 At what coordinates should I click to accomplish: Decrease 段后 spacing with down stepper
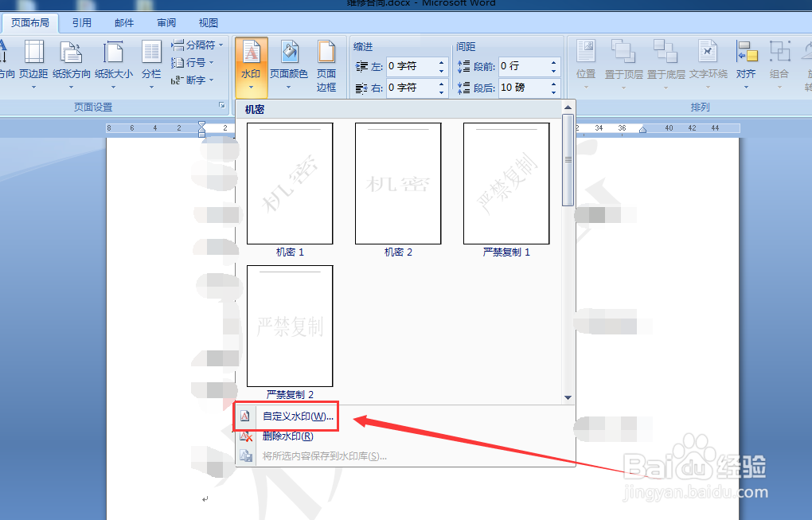click(x=554, y=92)
